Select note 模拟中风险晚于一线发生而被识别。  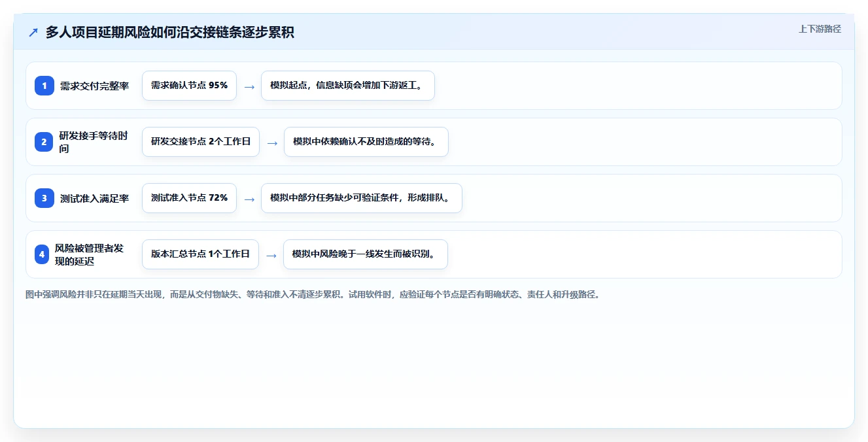(366, 254)
